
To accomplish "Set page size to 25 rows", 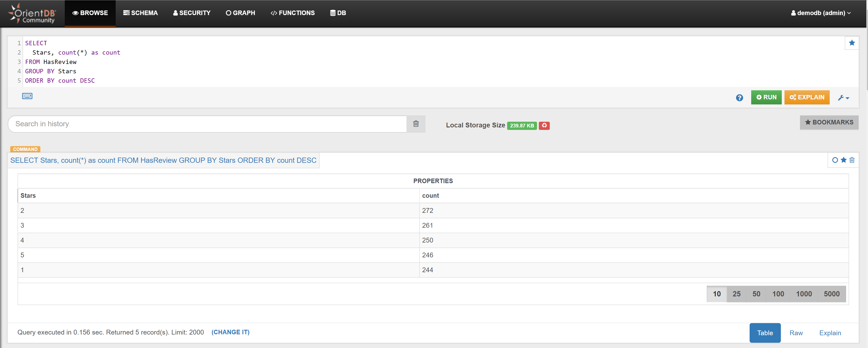I will (x=736, y=294).
